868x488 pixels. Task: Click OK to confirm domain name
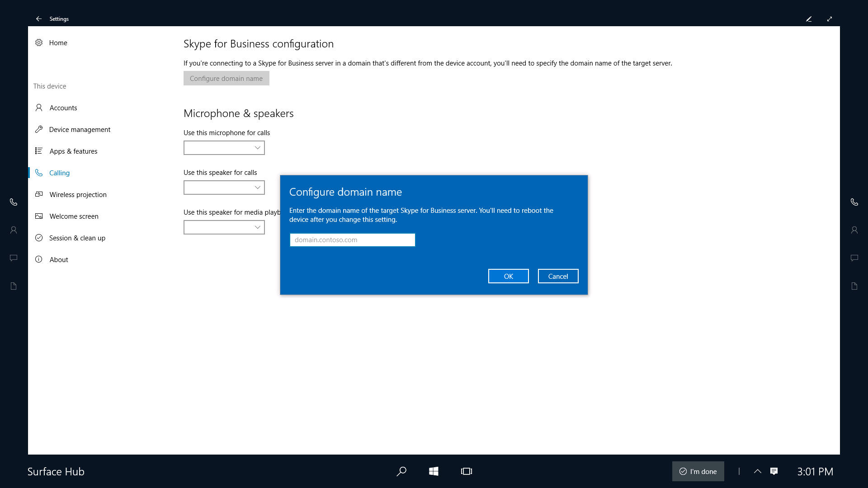508,275
